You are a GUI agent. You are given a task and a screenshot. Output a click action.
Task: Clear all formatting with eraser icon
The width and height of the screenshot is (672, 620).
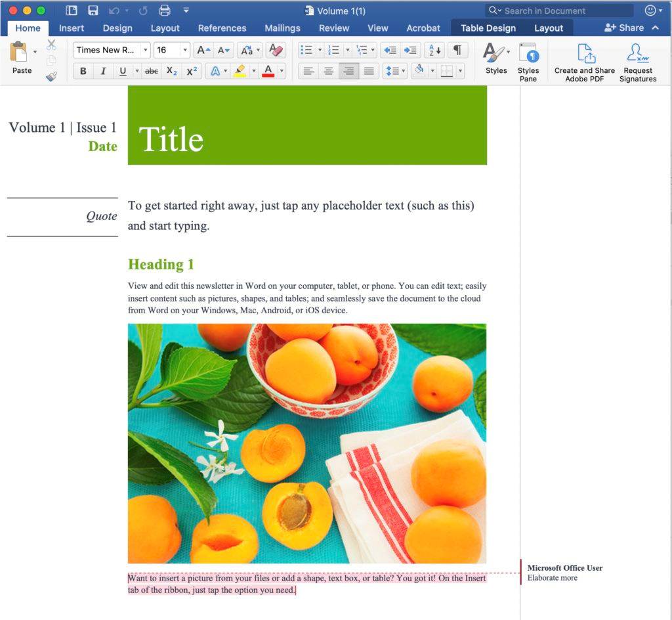point(276,51)
